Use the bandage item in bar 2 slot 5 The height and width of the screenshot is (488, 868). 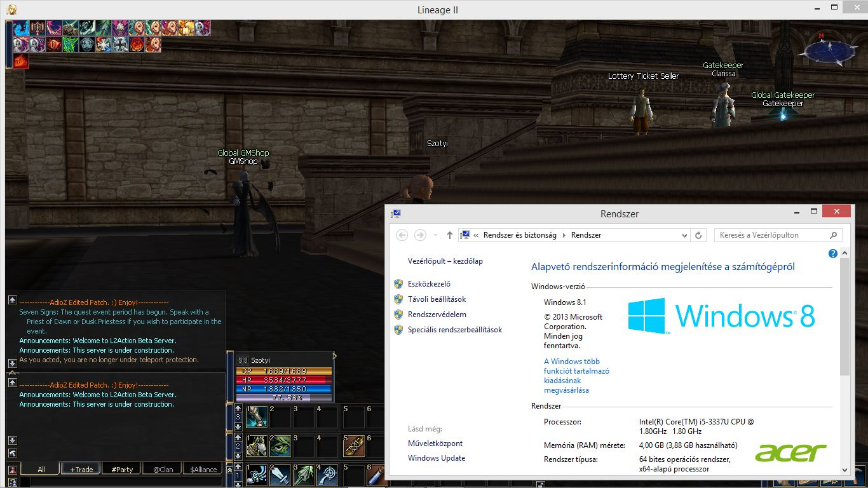click(x=355, y=446)
